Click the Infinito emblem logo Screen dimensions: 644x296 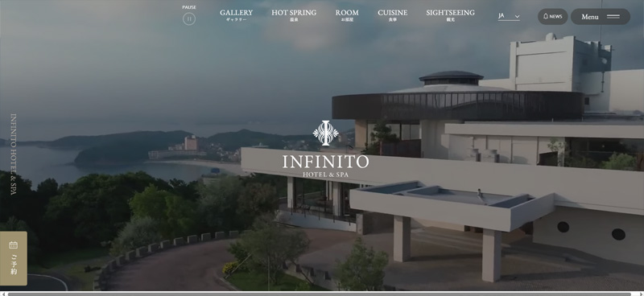pyautogui.click(x=325, y=133)
